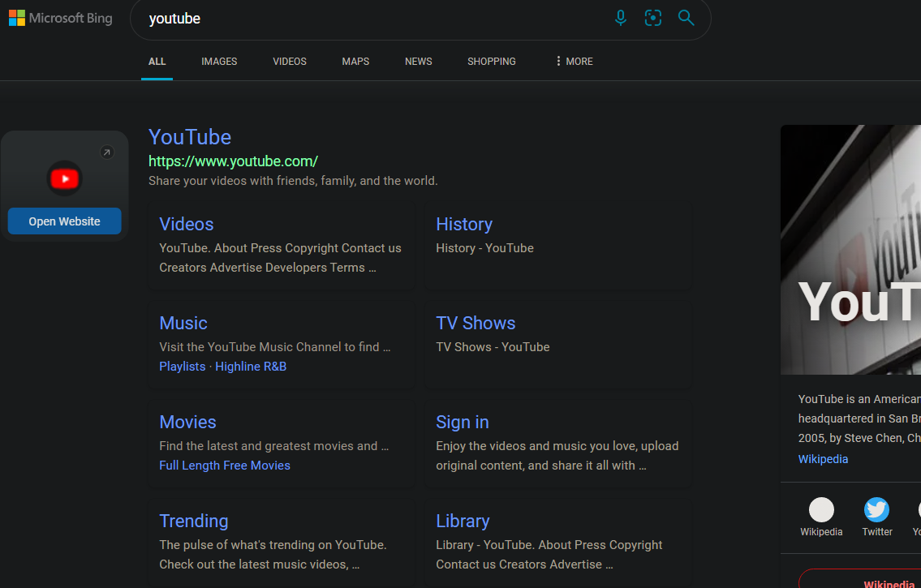Click the Open Website button
Image resolution: width=921 pixels, height=588 pixels.
(65, 221)
